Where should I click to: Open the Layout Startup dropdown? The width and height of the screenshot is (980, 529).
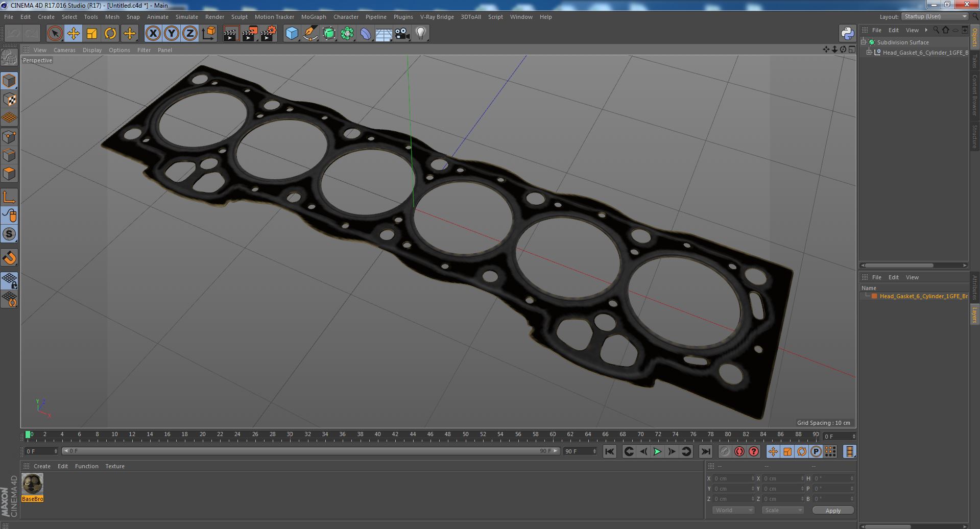pos(935,16)
